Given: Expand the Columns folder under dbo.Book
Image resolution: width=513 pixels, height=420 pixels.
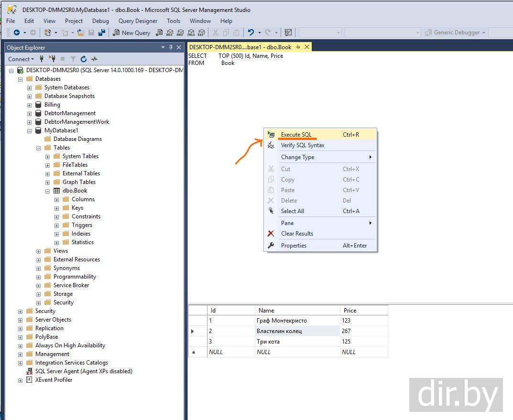Looking at the screenshot, I should tap(57, 199).
